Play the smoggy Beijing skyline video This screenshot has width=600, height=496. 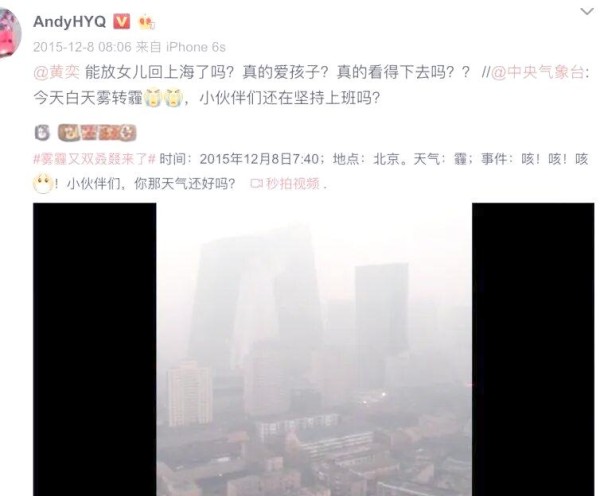314,349
